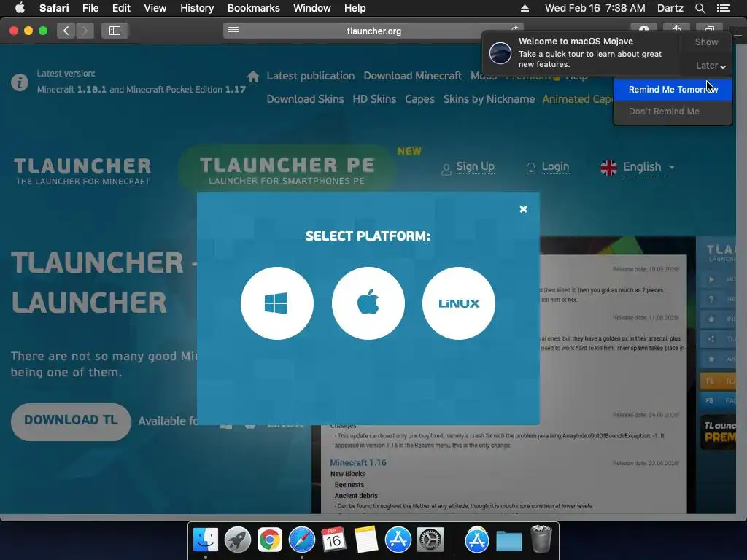Select Remind Me Tomorrow
Viewport: 747px width, 560px height.
673,90
